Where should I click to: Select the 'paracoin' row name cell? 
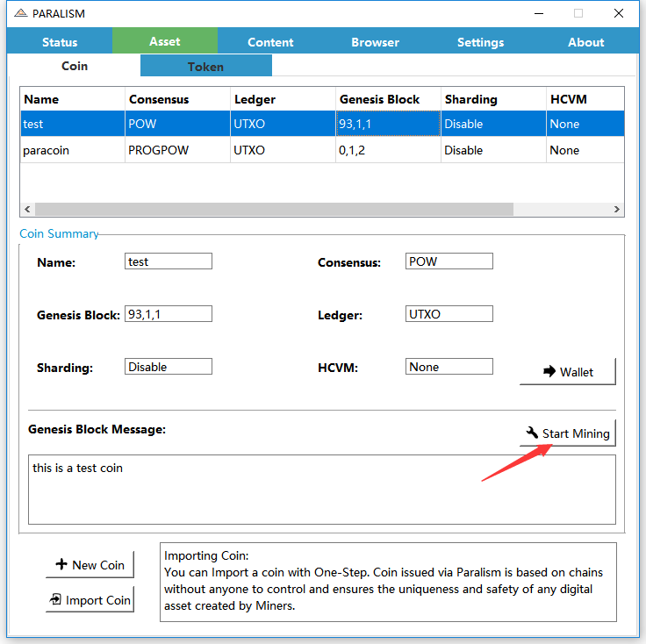point(73,150)
